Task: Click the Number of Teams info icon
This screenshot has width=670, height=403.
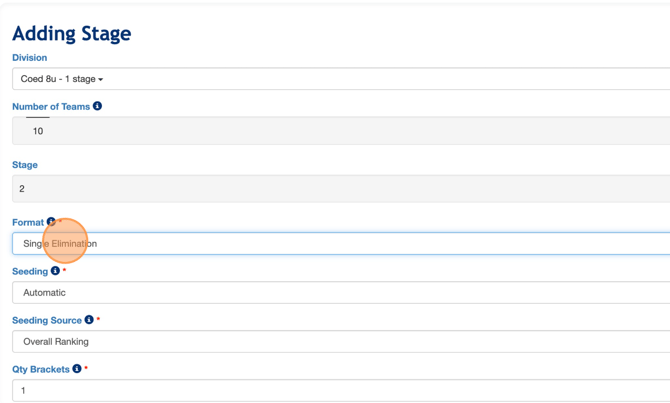Action: pyautogui.click(x=97, y=106)
